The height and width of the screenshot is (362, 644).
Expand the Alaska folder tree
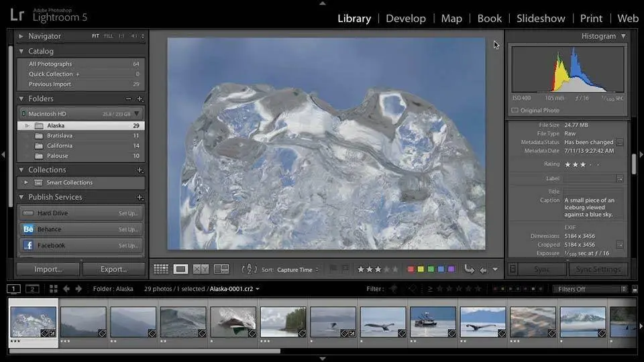[x=27, y=125]
